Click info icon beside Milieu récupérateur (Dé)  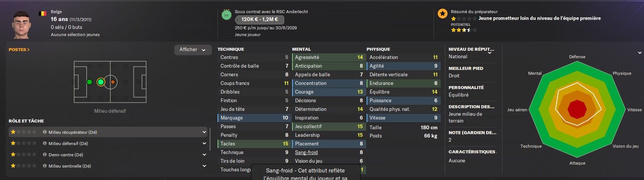(x=45, y=132)
